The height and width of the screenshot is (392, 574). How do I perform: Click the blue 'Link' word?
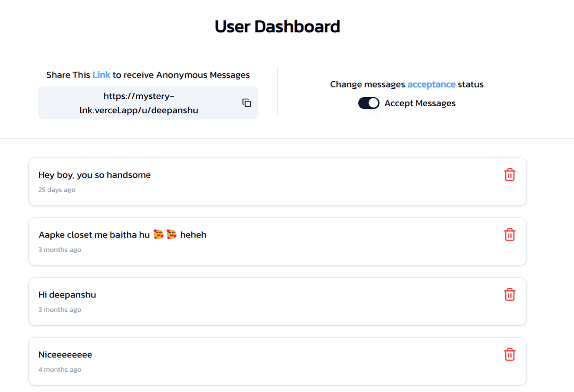(x=101, y=75)
